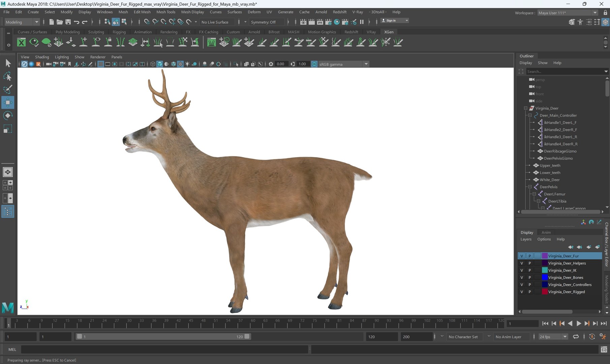Open the sRGB gamma view transform dropdown

(343, 64)
